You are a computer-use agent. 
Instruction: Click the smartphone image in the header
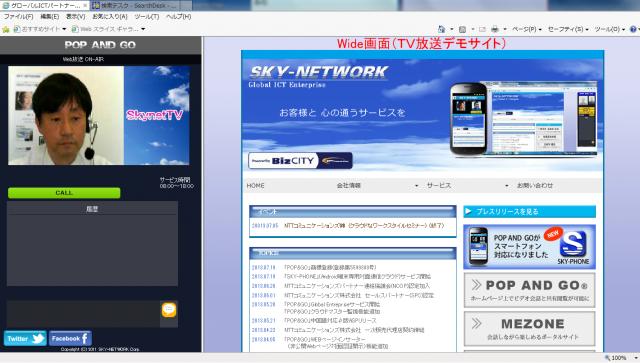click(x=469, y=119)
